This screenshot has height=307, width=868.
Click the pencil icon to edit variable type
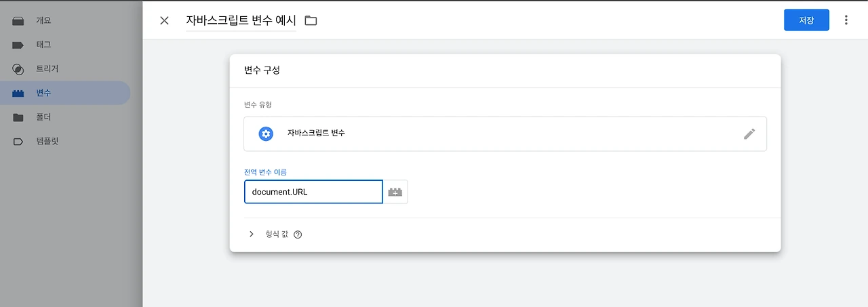point(749,134)
